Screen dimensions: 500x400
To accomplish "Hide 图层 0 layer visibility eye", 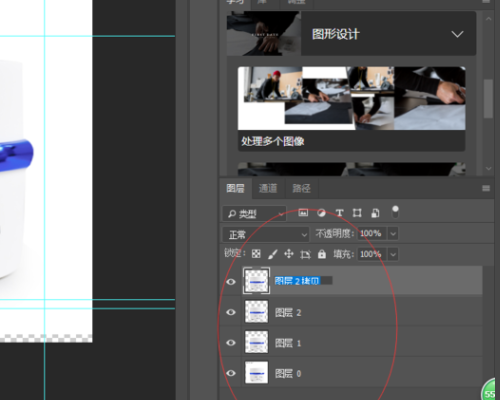I will click(231, 373).
